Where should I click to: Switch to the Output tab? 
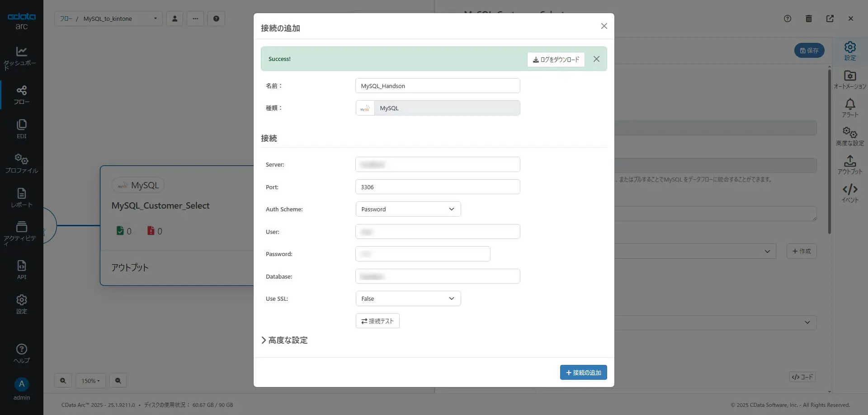click(850, 165)
